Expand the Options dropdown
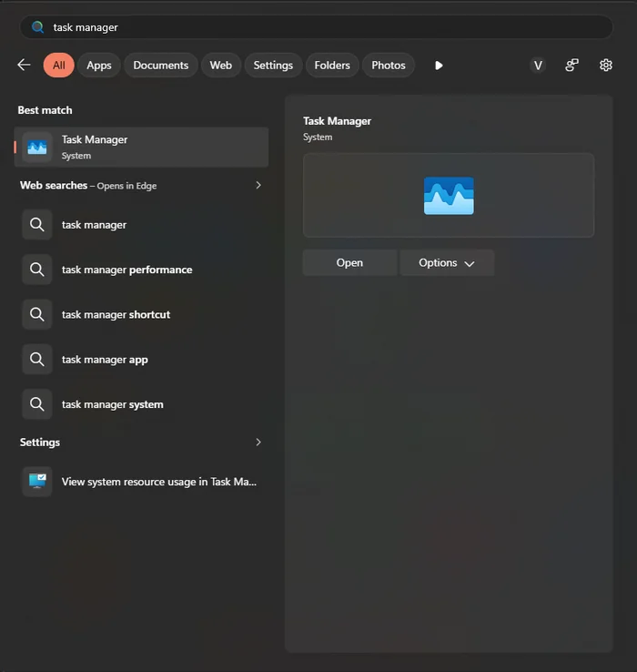 pos(447,263)
